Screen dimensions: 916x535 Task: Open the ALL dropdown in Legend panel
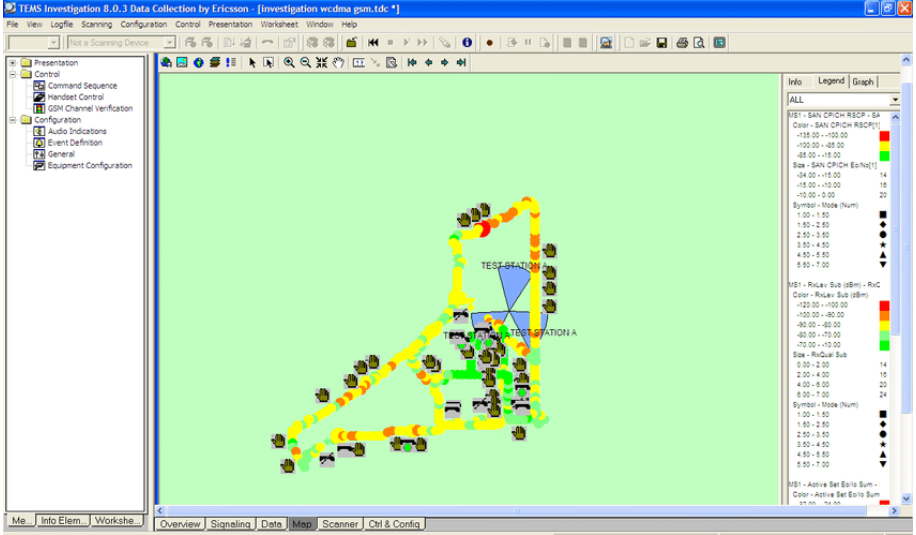(893, 100)
